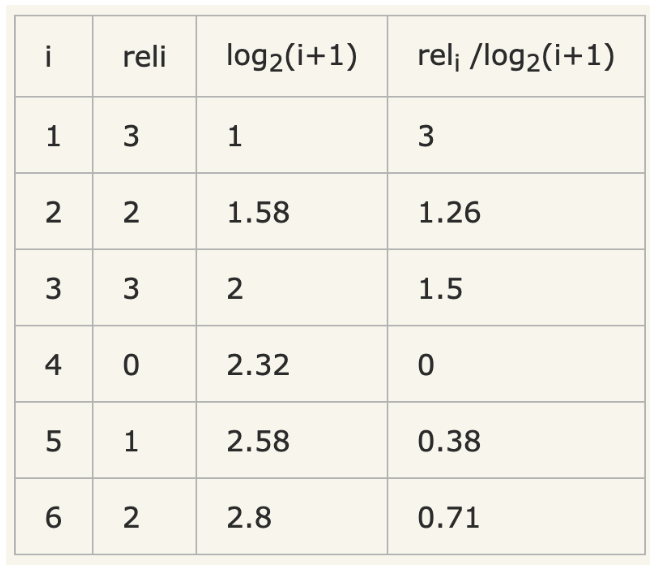Select the cell with value 0.38

448,441
